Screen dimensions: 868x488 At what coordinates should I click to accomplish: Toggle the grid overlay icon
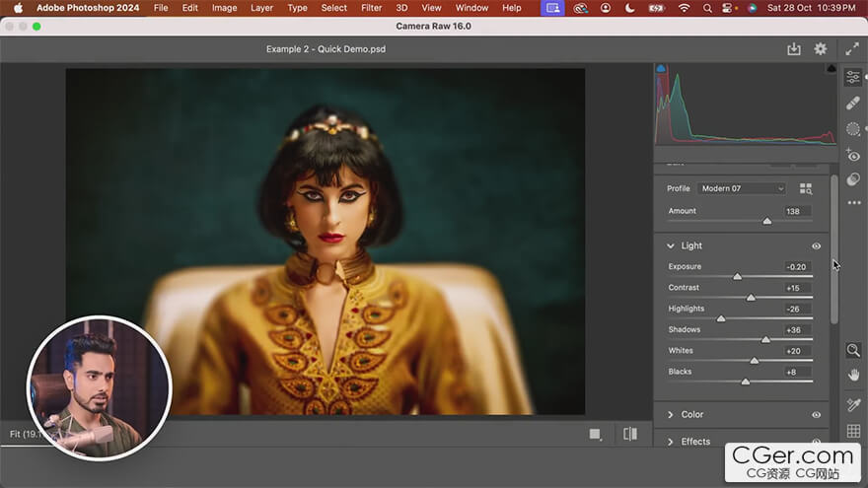pos(853,431)
